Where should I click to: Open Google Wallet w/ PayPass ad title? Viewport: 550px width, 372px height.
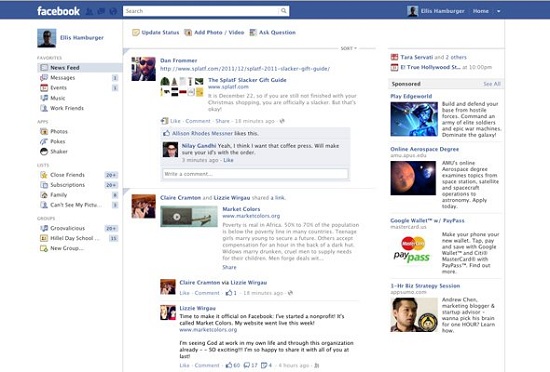pyautogui.click(x=427, y=221)
